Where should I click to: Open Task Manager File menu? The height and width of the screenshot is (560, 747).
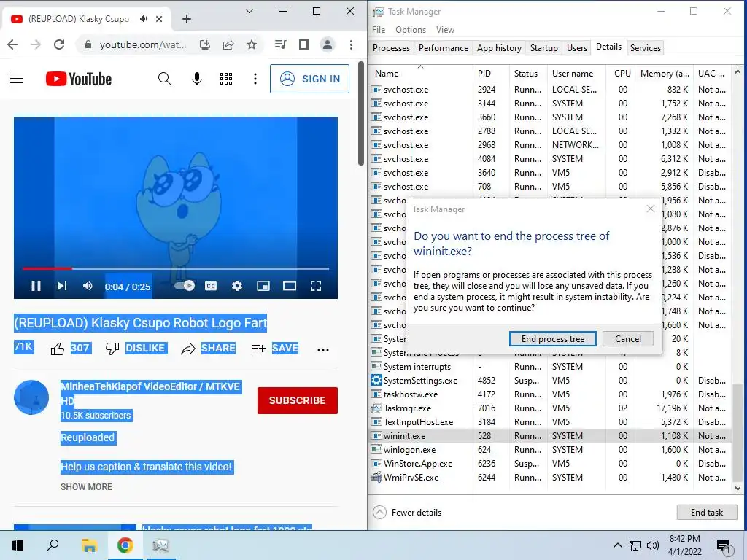(x=379, y=29)
